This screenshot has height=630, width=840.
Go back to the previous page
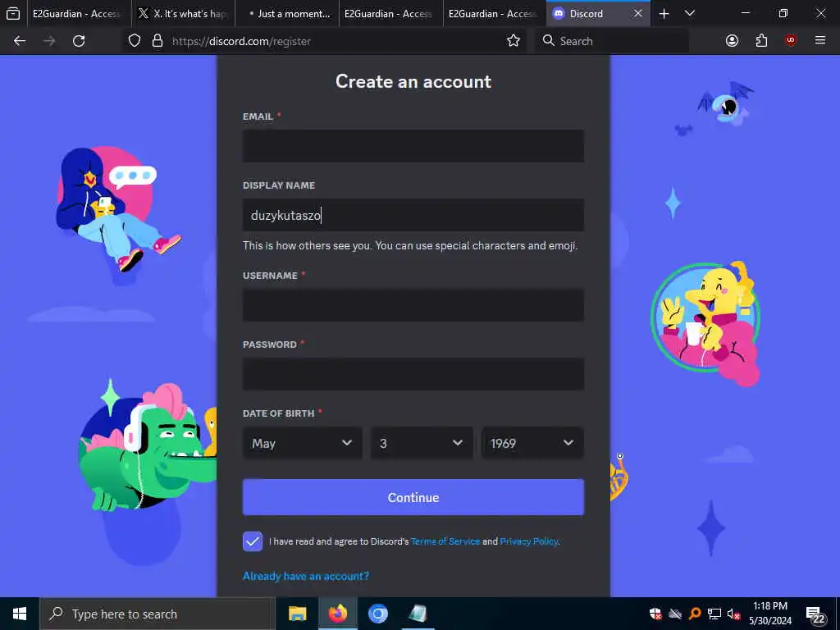(x=20, y=41)
